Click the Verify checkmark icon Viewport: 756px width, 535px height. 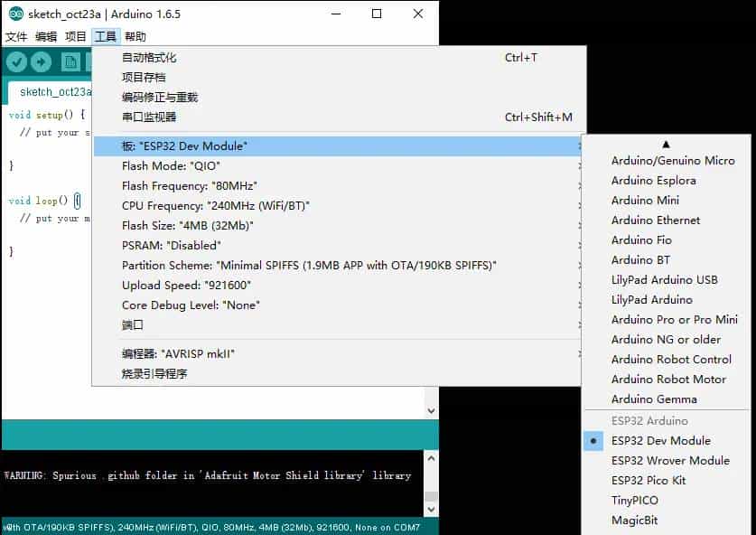(x=16, y=61)
